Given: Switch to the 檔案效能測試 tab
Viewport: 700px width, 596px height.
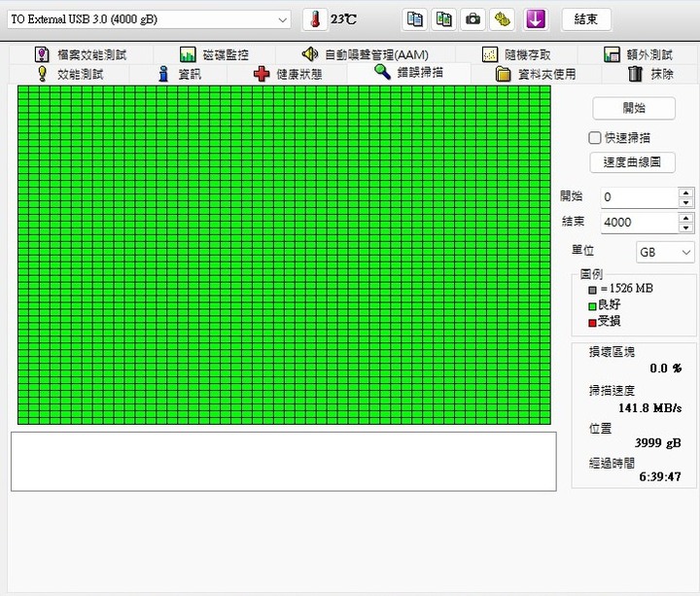Looking at the screenshot, I should tap(81, 54).
